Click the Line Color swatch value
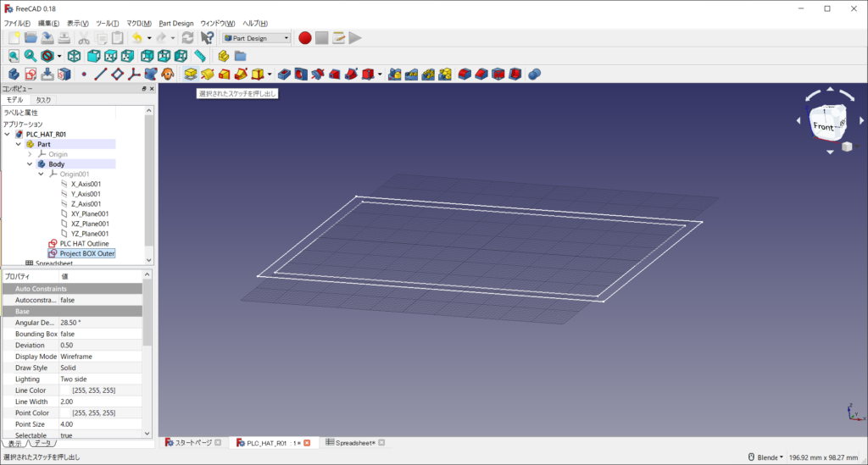 pyautogui.click(x=66, y=390)
